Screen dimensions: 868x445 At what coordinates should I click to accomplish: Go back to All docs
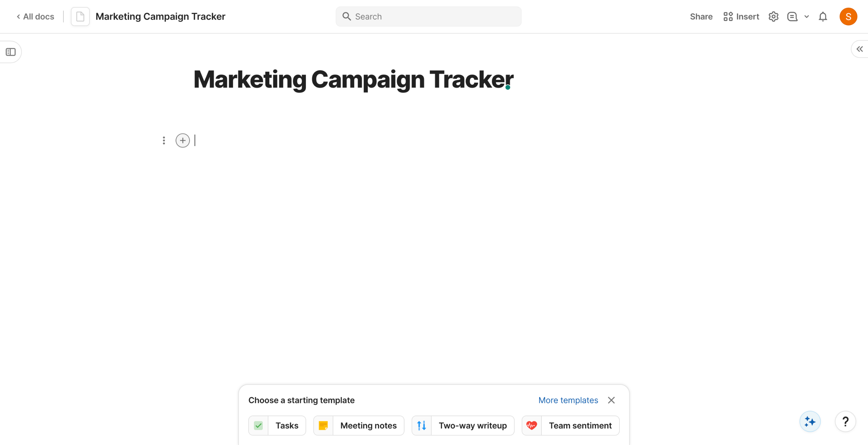(36, 17)
